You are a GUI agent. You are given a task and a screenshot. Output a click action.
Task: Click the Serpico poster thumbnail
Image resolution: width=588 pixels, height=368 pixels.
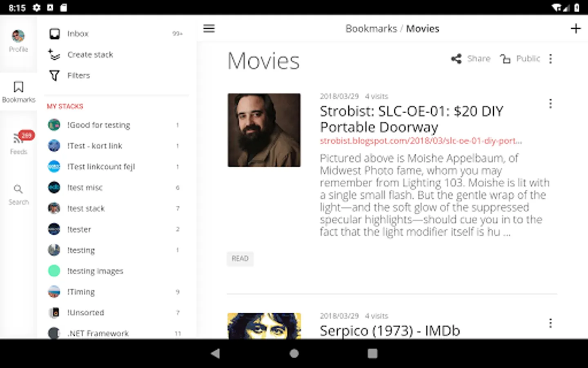(264, 325)
